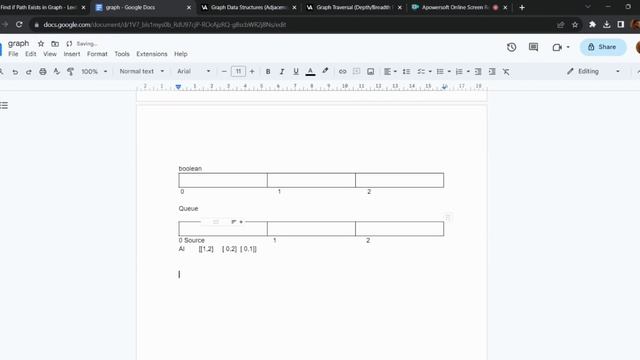This screenshot has height=360, width=640.
Task: Insert a link with link icon
Action: pyautogui.click(x=342, y=71)
